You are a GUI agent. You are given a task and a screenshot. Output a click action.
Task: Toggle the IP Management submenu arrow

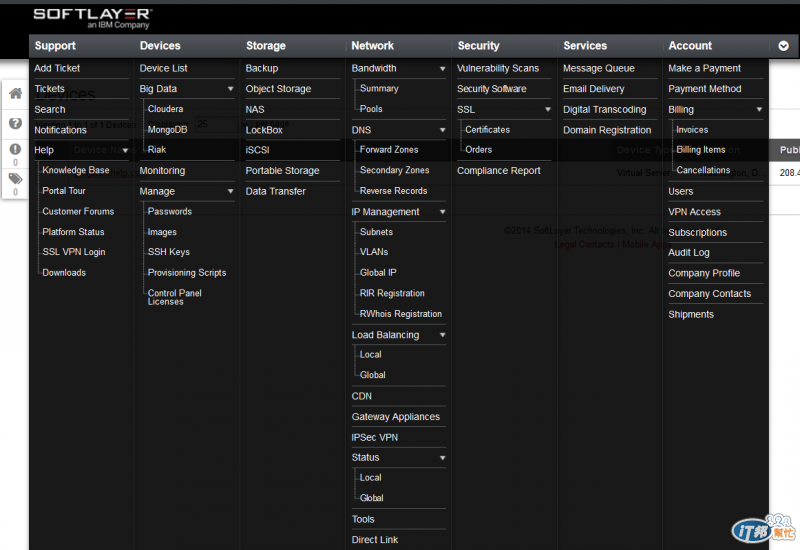point(442,212)
